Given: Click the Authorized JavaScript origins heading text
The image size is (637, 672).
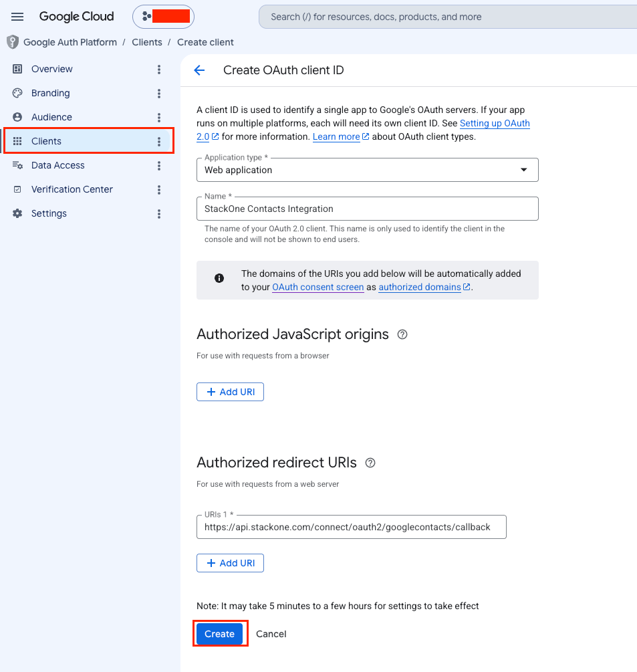Looking at the screenshot, I should click(293, 334).
